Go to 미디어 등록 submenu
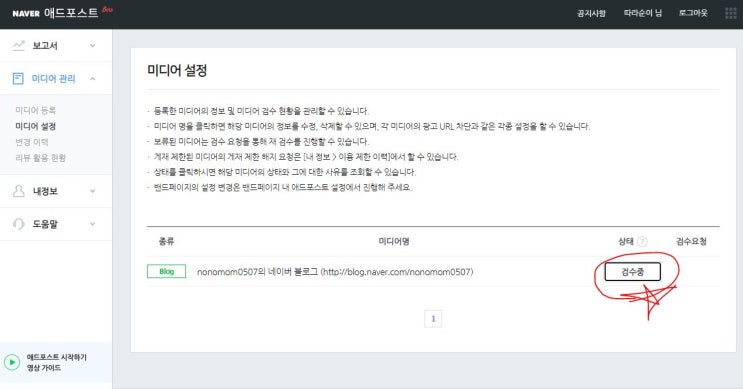The image size is (743, 389). click(36, 110)
